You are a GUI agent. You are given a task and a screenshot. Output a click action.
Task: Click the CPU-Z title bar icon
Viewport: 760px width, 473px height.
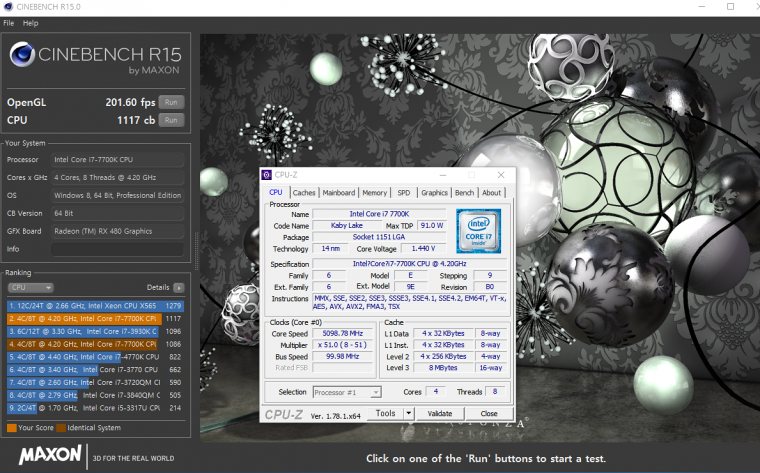(x=267, y=175)
